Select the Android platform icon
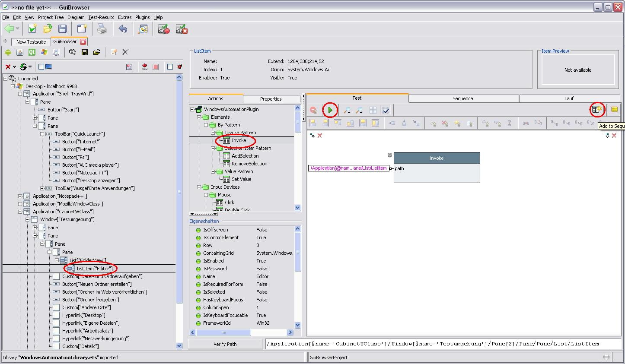The height and width of the screenshot is (364, 625). pos(8,52)
